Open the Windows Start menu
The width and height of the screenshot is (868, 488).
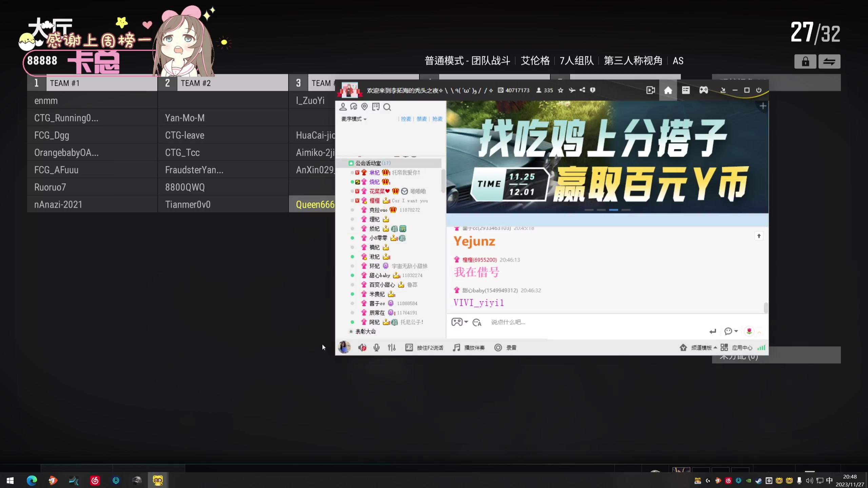pyautogui.click(x=10, y=481)
